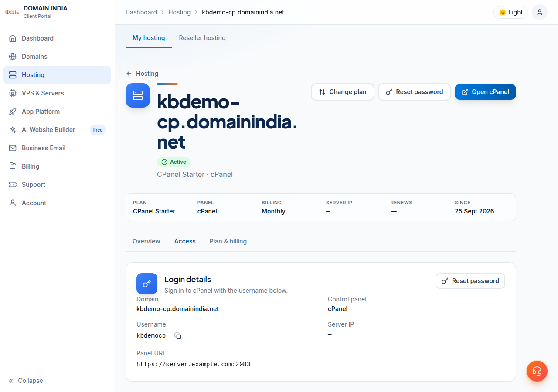558x392 pixels.
Task: Launch Open cPanel button
Action: point(485,92)
